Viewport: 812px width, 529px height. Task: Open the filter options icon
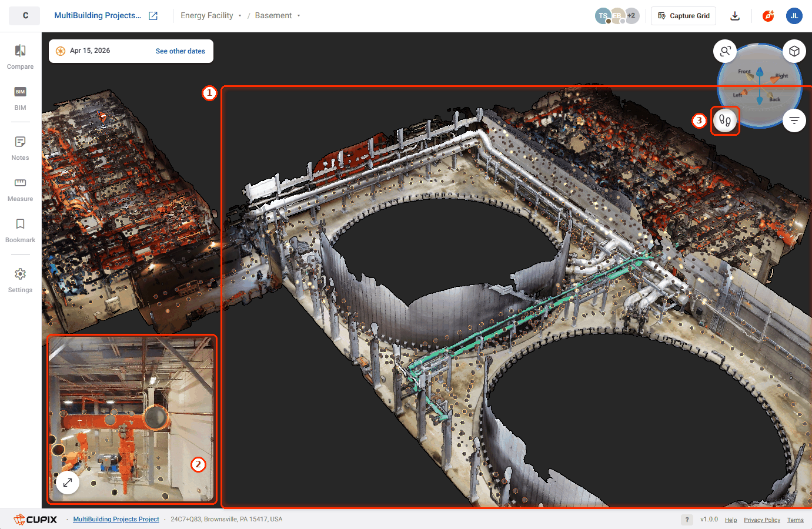pos(794,120)
